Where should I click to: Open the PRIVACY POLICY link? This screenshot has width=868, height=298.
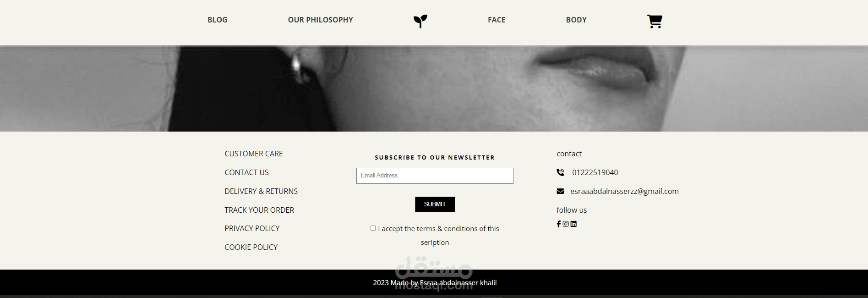pyautogui.click(x=252, y=228)
